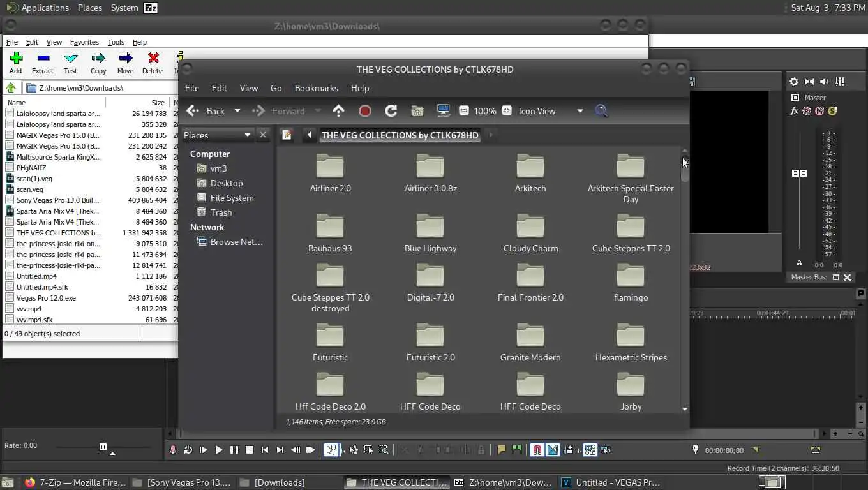Click the search magnifier in file manager

[601, 111]
